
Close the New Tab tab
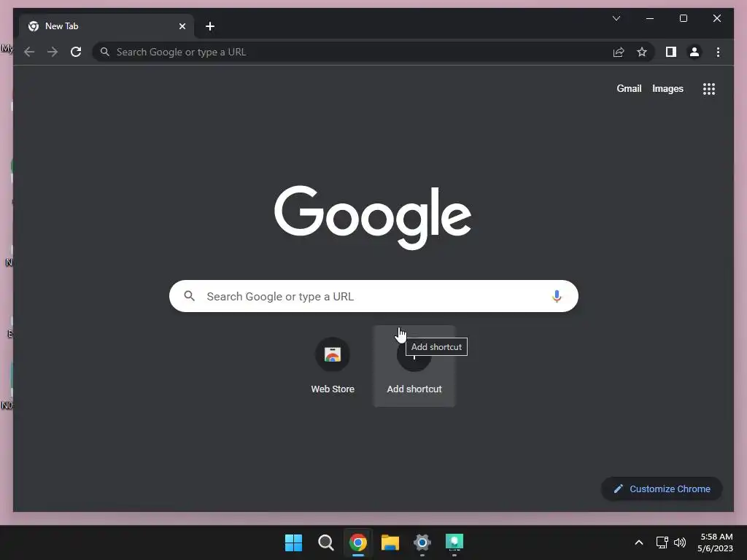click(182, 26)
